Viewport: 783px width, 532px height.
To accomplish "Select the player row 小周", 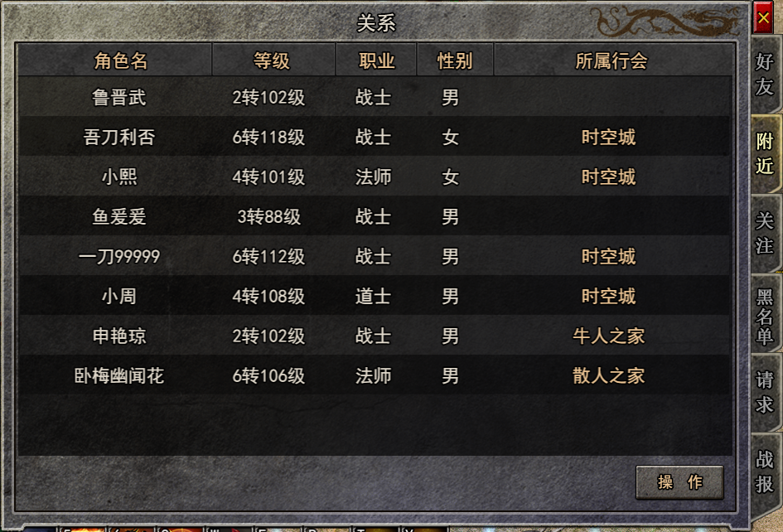I will click(x=375, y=296).
